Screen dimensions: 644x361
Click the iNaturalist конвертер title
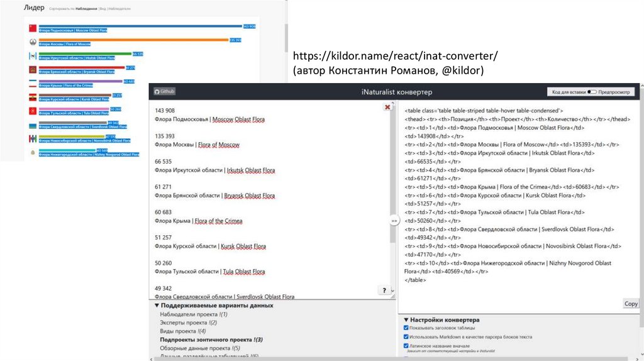coord(397,92)
